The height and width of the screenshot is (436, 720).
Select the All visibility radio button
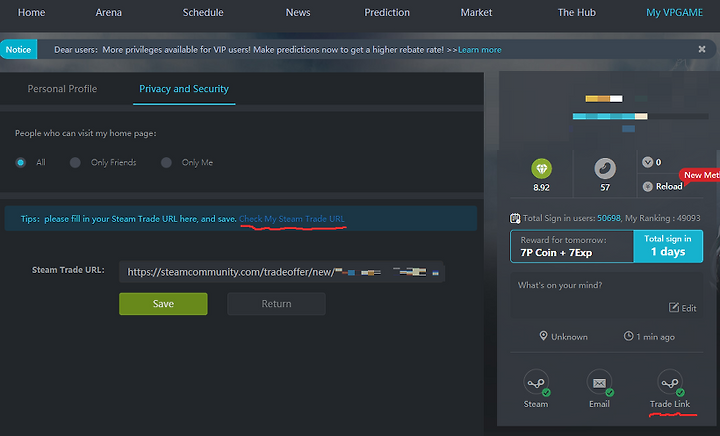click(20, 162)
